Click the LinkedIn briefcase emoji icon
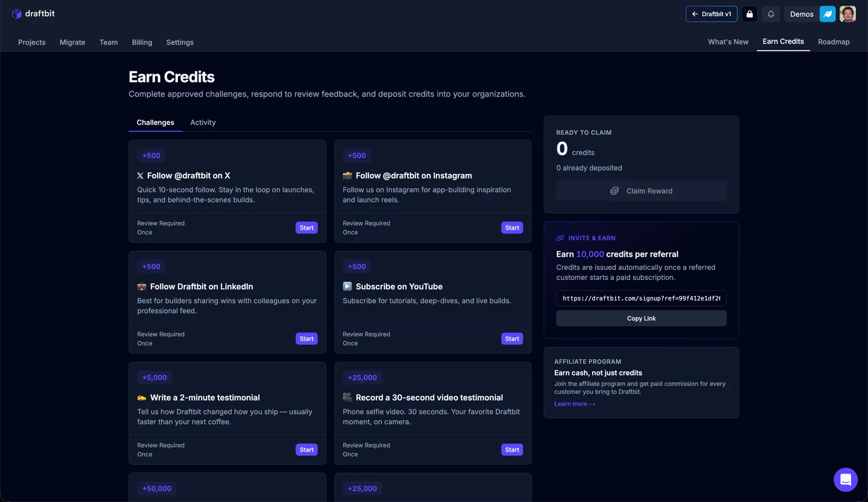 point(142,286)
